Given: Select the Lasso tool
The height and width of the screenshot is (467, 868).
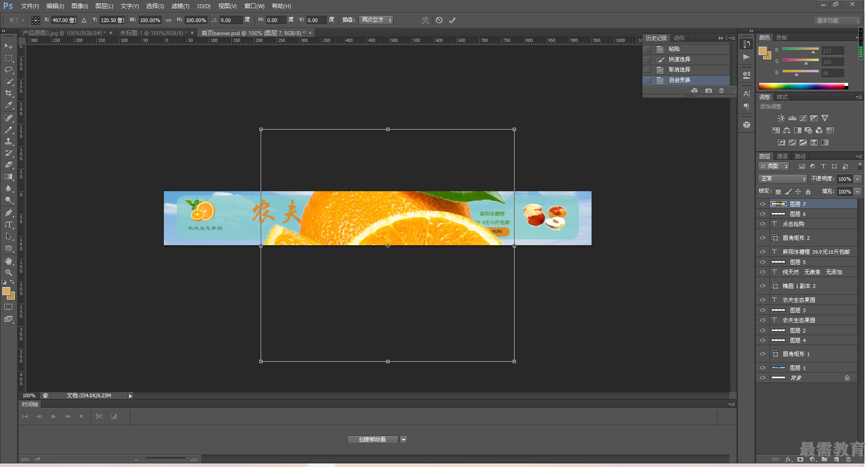Looking at the screenshot, I should click(9, 70).
